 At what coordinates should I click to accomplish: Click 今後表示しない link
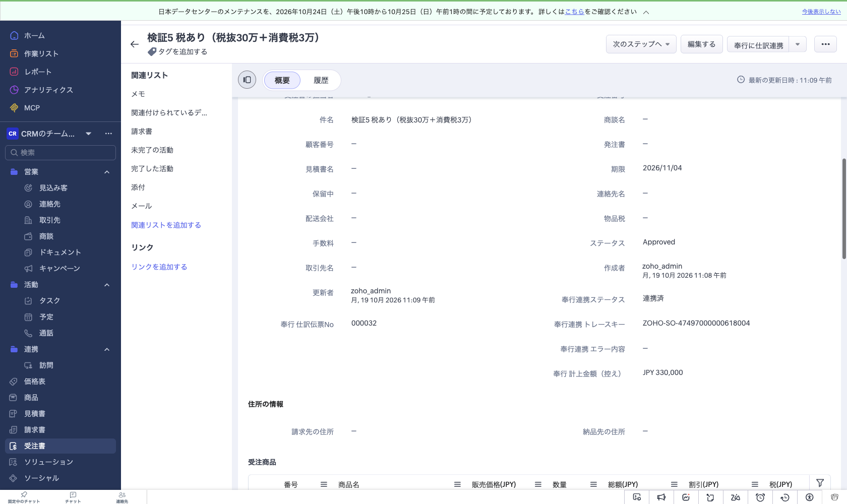pyautogui.click(x=821, y=12)
